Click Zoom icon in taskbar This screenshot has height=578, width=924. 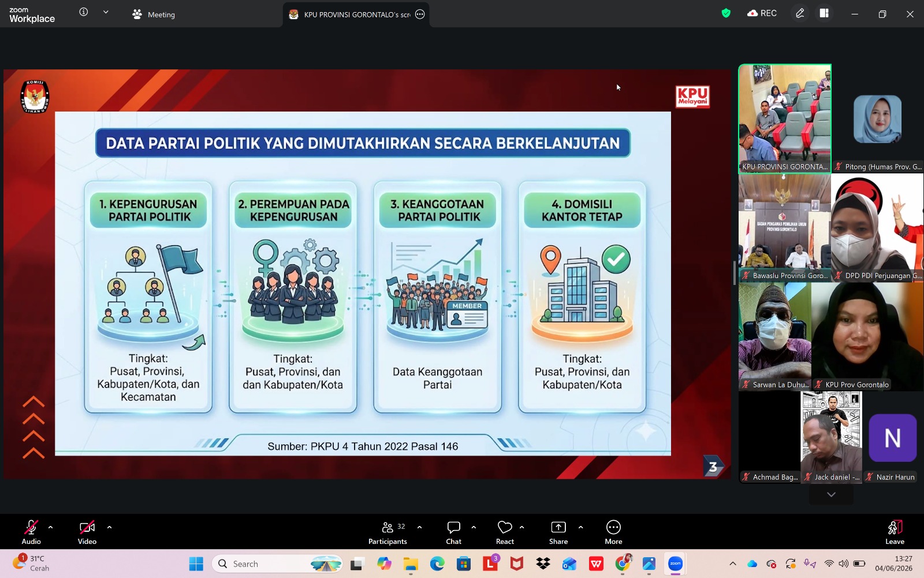(x=675, y=564)
